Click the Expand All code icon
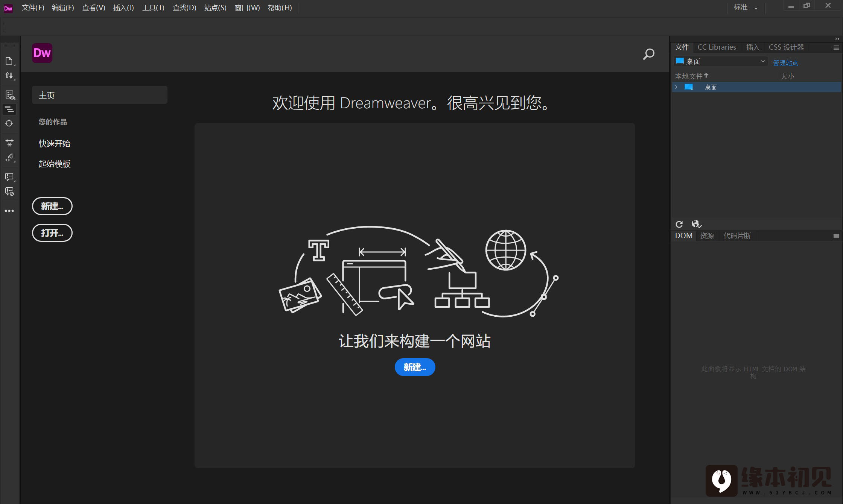Image resolution: width=843 pixels, height=504 pixels. coord(9,143)
